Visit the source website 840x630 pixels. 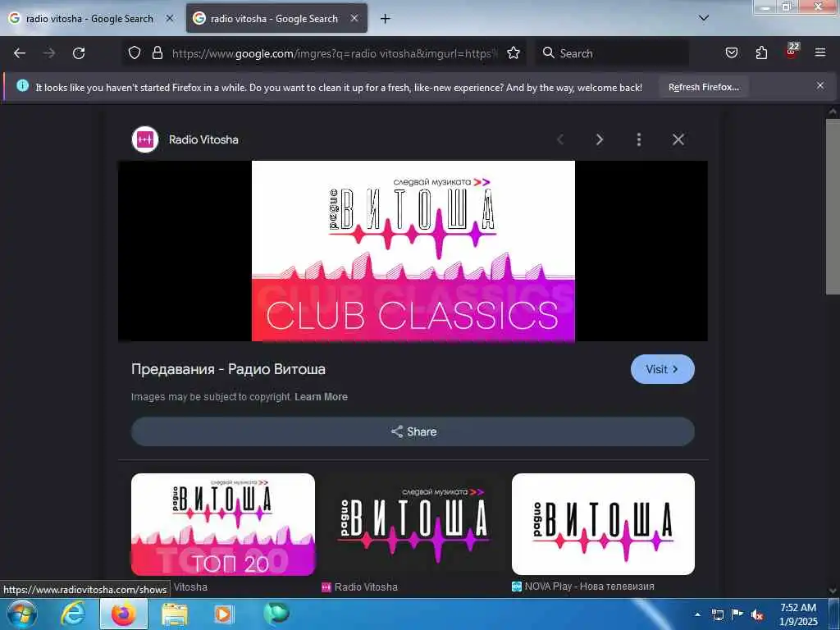[x=663, y=369]
